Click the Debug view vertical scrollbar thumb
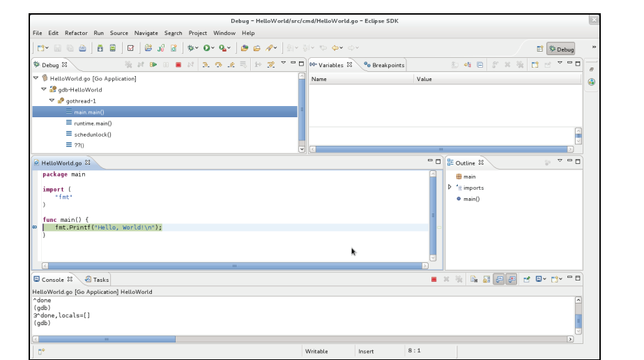644x360 pixels. pos(302,110)
